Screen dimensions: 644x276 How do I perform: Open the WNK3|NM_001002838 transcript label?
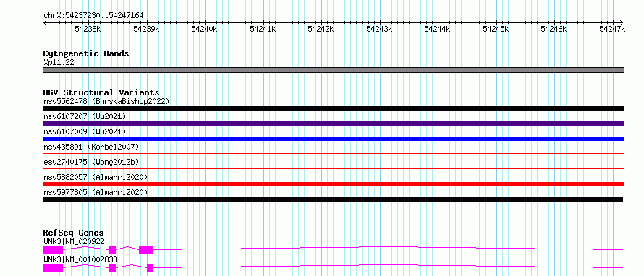pos(80,259)
